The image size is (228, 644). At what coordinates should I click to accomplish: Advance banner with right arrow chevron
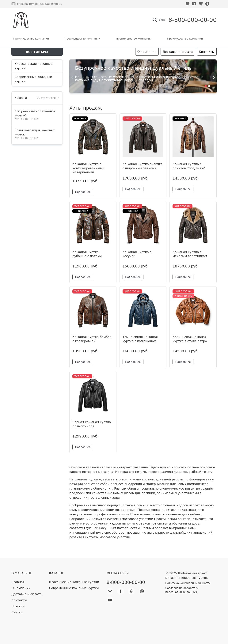pos(213,78)
